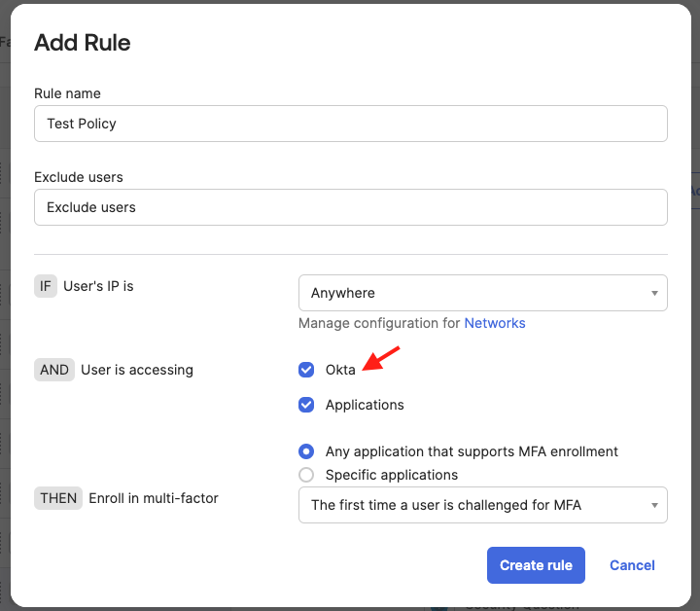Screen dimensions: 700x611
Task: Click the 'Rule name' field label
Action: coord(67,93)
